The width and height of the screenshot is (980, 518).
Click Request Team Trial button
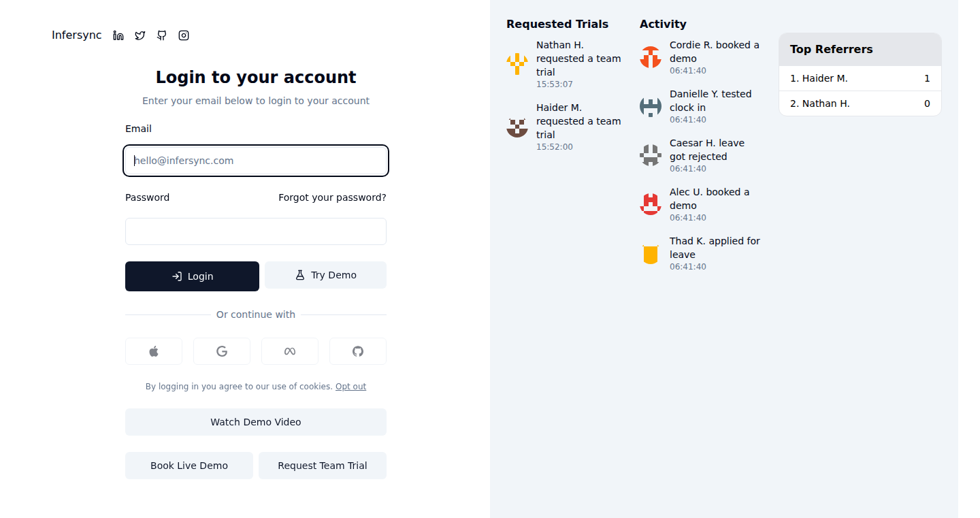[x=323, y=466]
